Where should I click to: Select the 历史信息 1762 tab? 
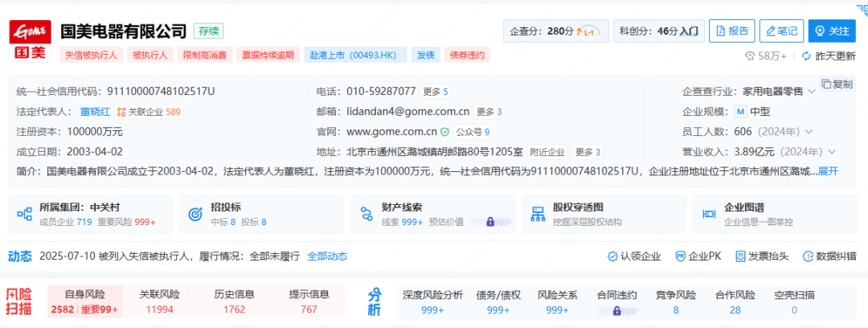(x=234, y=301)
